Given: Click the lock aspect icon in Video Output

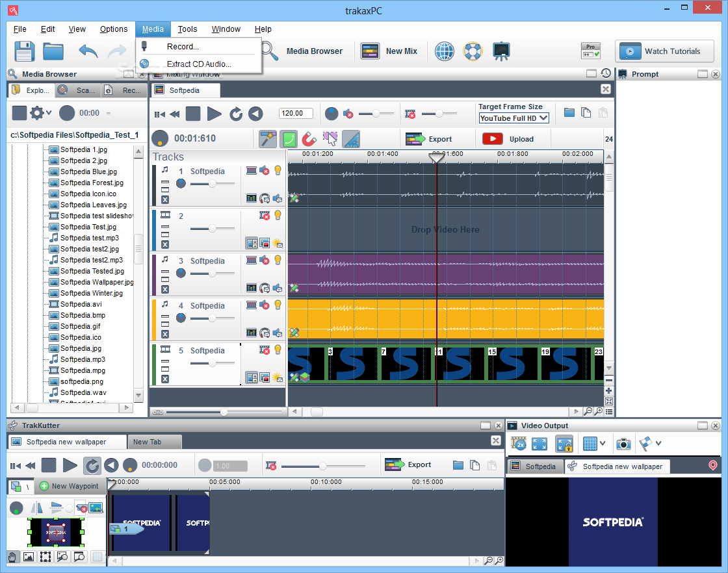Looking at the screenshot, I should coord(564,444).
